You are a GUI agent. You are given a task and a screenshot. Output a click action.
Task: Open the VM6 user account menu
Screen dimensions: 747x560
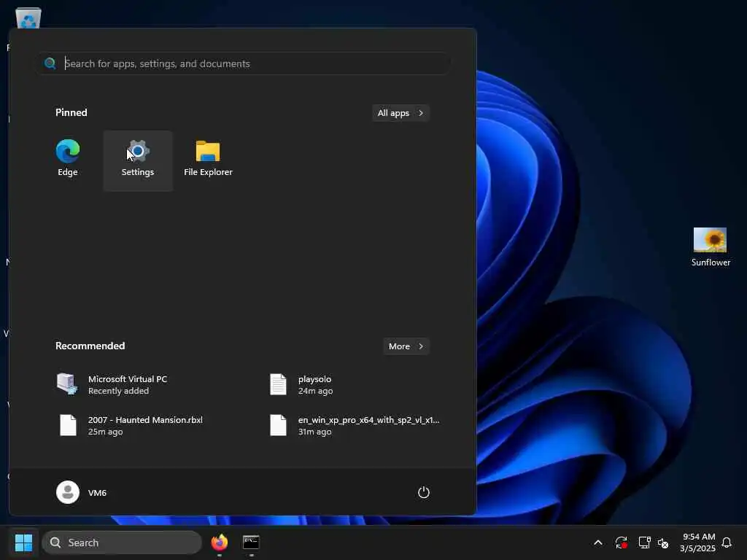click(x=82, y=492)
